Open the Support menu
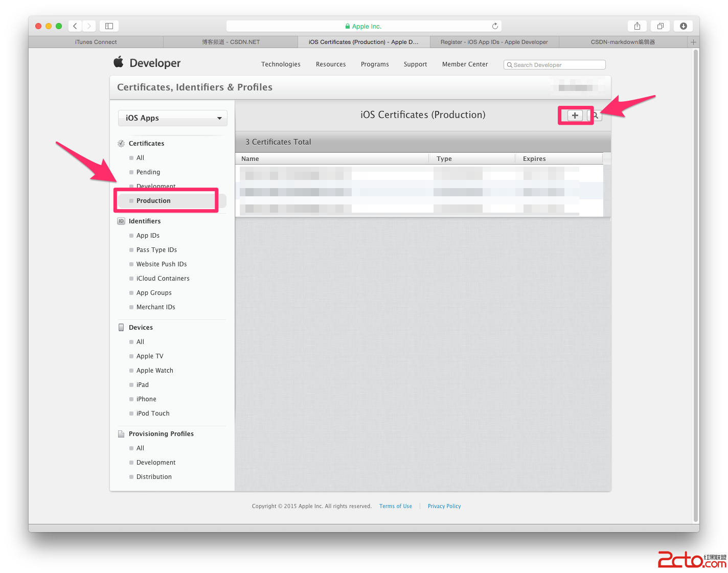The width and height of the screenshot is (728, 573). (x=415, y=64)
